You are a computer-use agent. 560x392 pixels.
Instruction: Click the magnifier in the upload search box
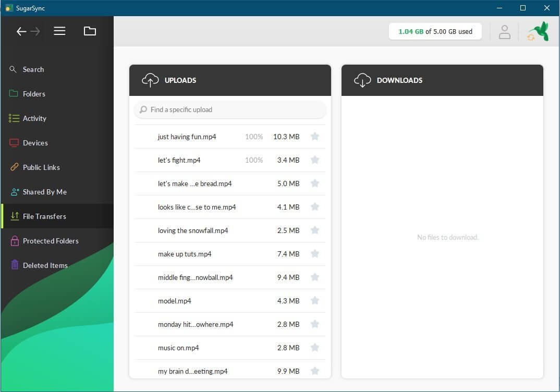[143, 109]
